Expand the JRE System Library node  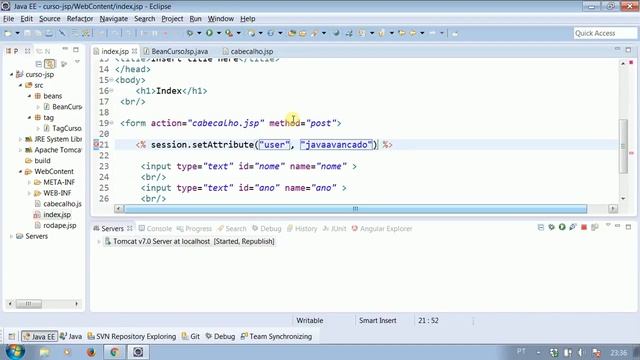coord(20,139)
